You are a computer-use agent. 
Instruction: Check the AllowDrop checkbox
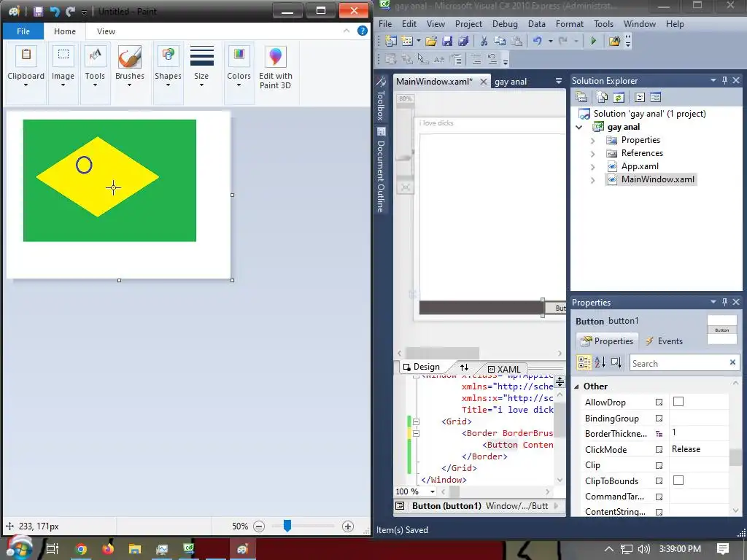click(678, 402)
